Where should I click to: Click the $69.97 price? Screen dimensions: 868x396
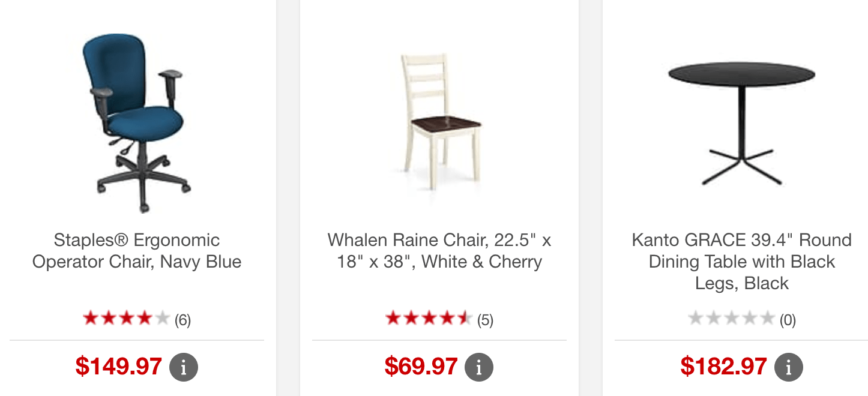coord(421,367)
